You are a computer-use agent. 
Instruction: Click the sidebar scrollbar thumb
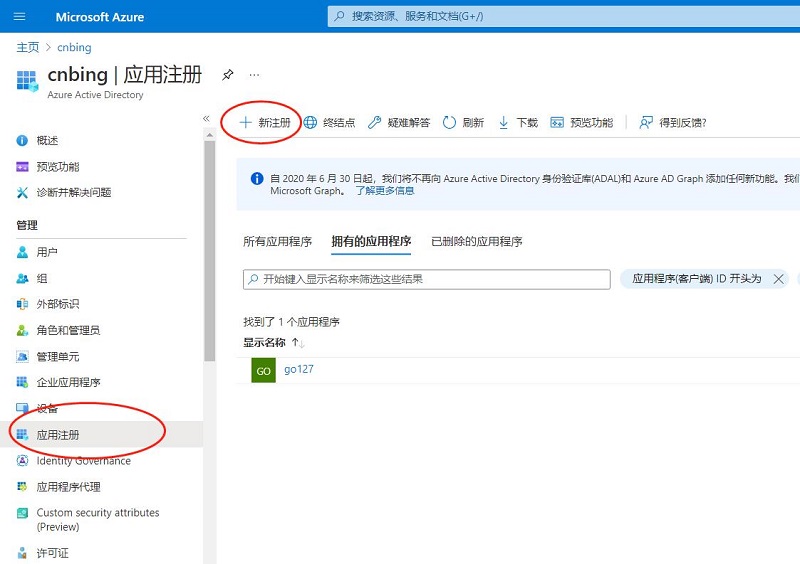(209, 251)
